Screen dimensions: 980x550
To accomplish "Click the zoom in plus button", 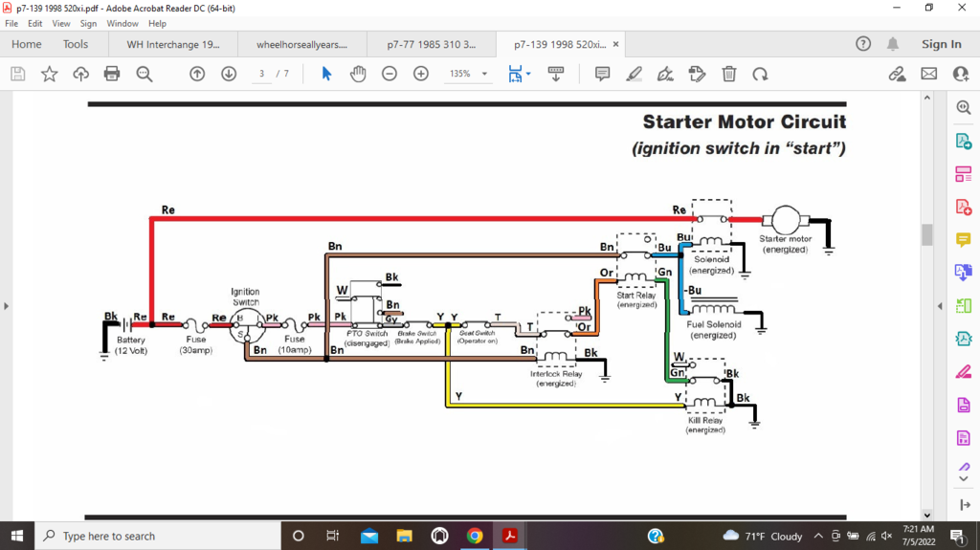I will coord(421,74).
